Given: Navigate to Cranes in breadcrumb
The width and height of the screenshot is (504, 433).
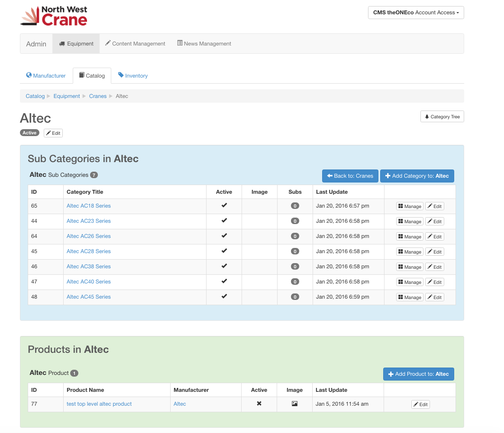Looking at the screenshot, I should pyautogui.click(x=98, y=96).
